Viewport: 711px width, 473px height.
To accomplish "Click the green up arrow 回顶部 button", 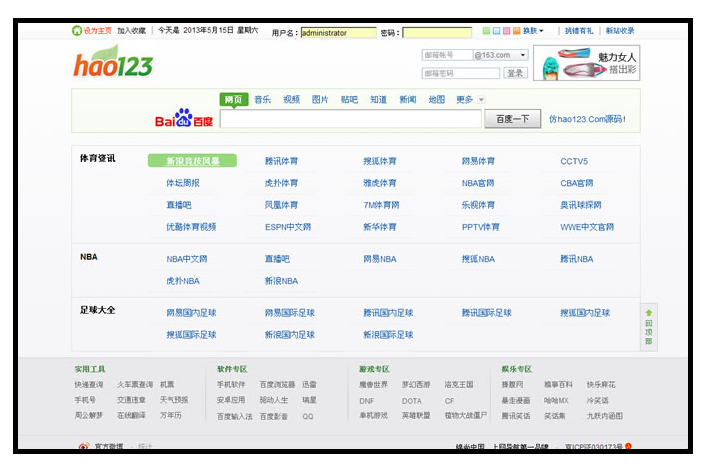I will (x=649, y=327).
